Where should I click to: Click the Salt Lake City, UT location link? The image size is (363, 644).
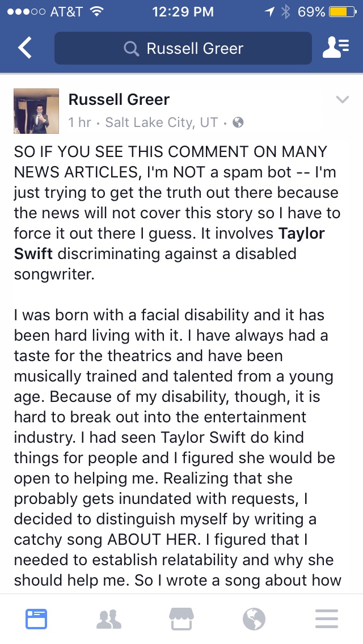[162, 122]
